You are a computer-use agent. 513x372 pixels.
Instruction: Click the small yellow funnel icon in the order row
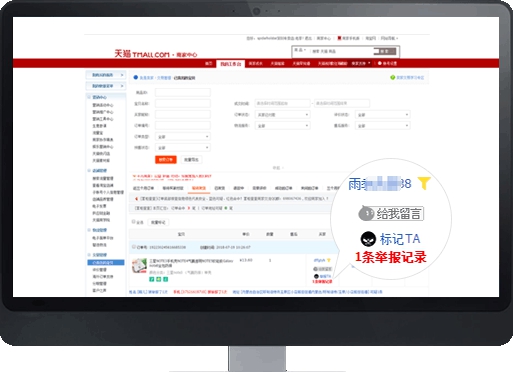[329, 260]
